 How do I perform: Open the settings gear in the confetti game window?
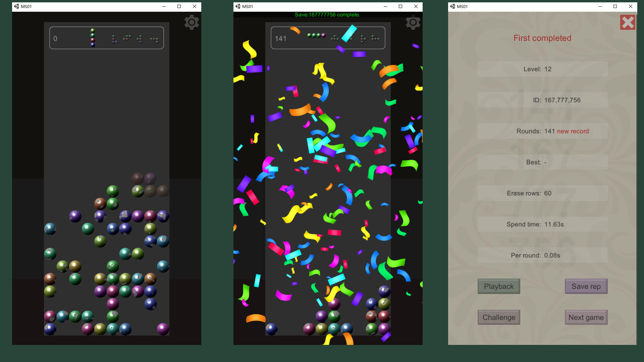pos(413,22)
